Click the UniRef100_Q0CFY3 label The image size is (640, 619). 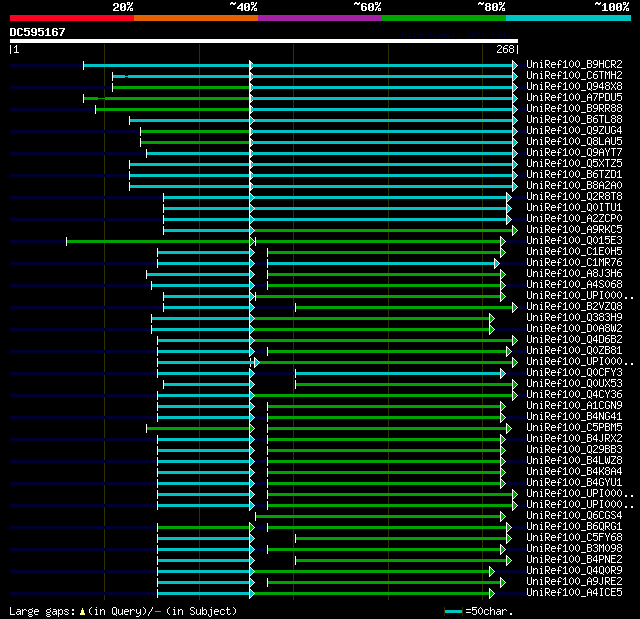(574, 373)
